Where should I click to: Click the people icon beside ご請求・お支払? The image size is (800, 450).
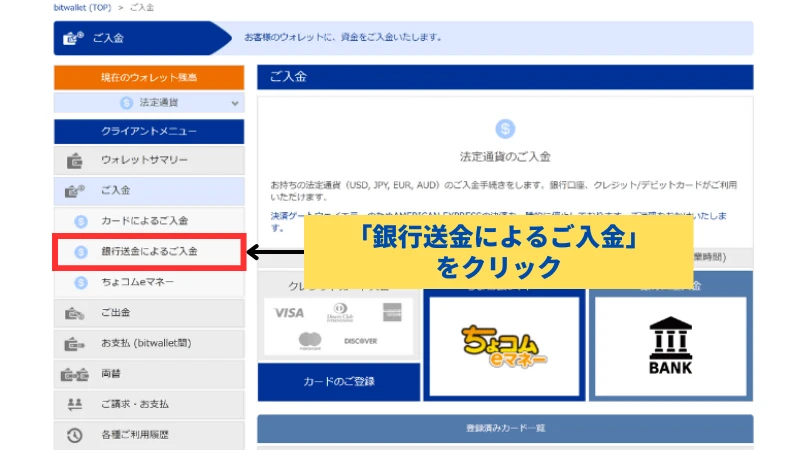click(75, 405)
